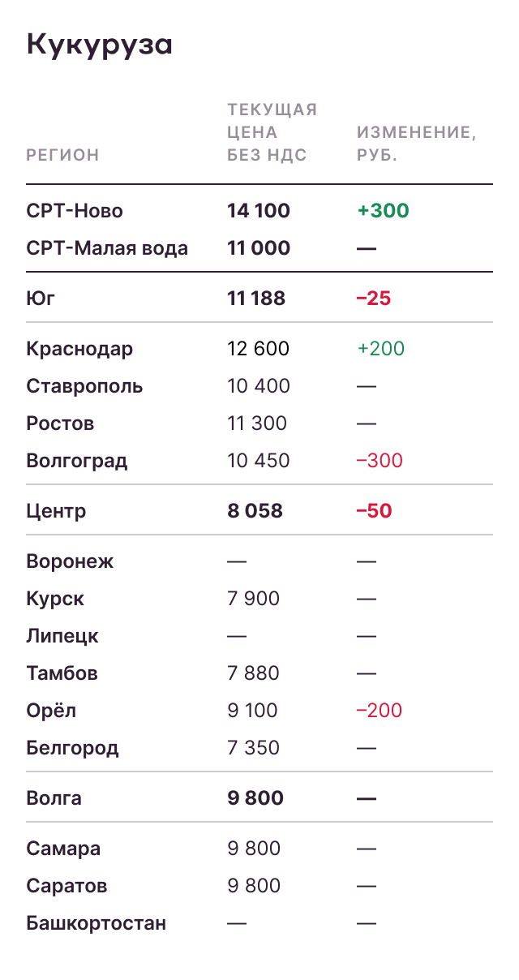Click the Волга group row label
The image size is (519, 980).
[54, 798]
